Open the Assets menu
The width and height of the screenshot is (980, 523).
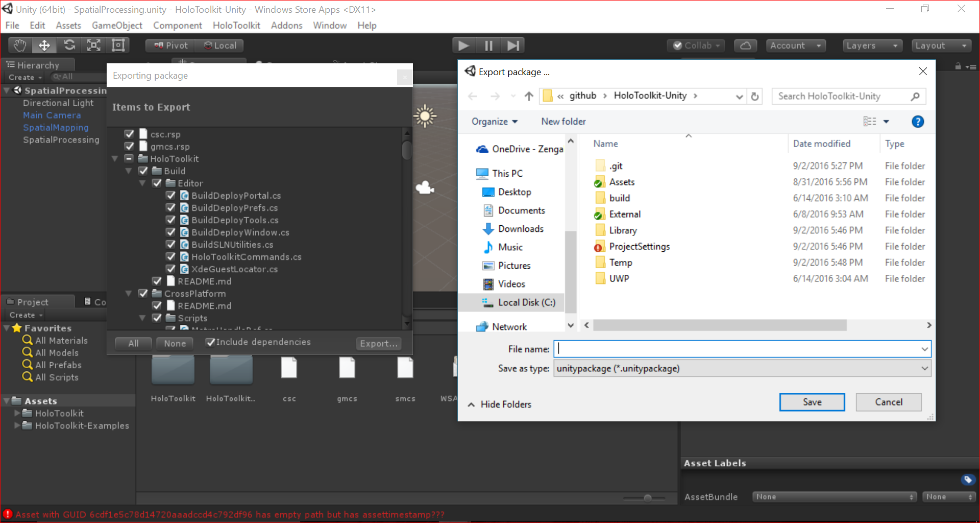(68, 26)
